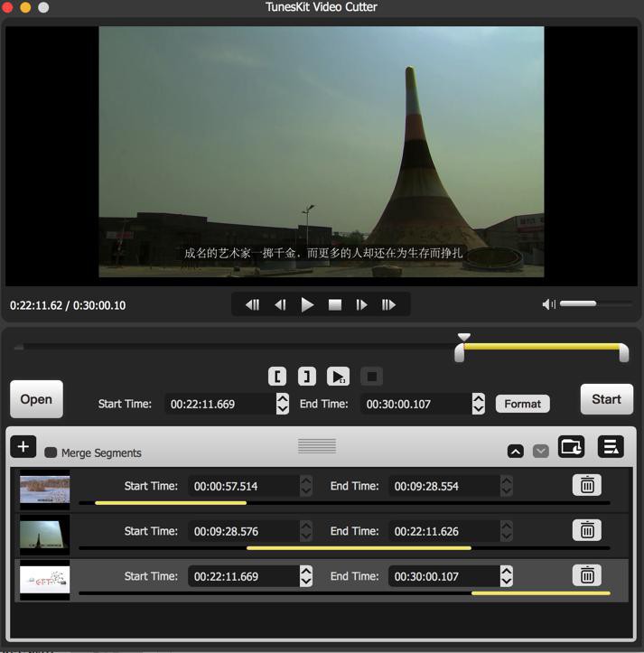Mute audio with the speaker icon
Screen dimensions: 644x653
(548, 304)
